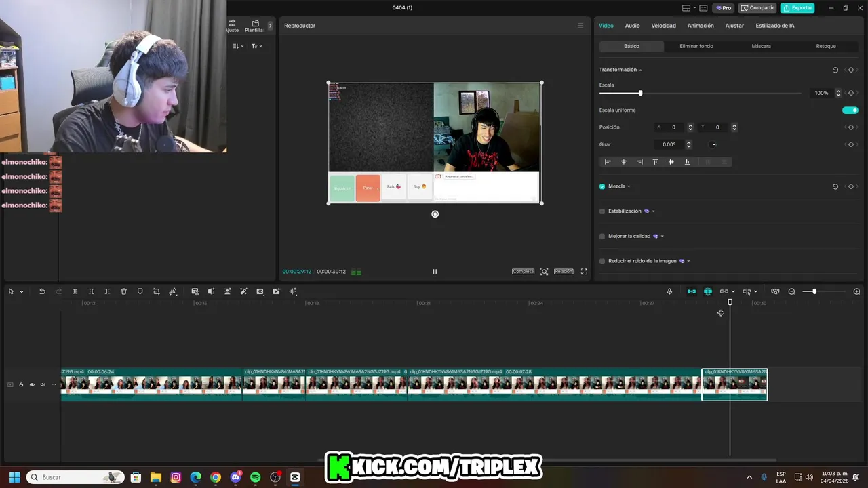Align clip to the top edge
868x488 pixels.
655,162
